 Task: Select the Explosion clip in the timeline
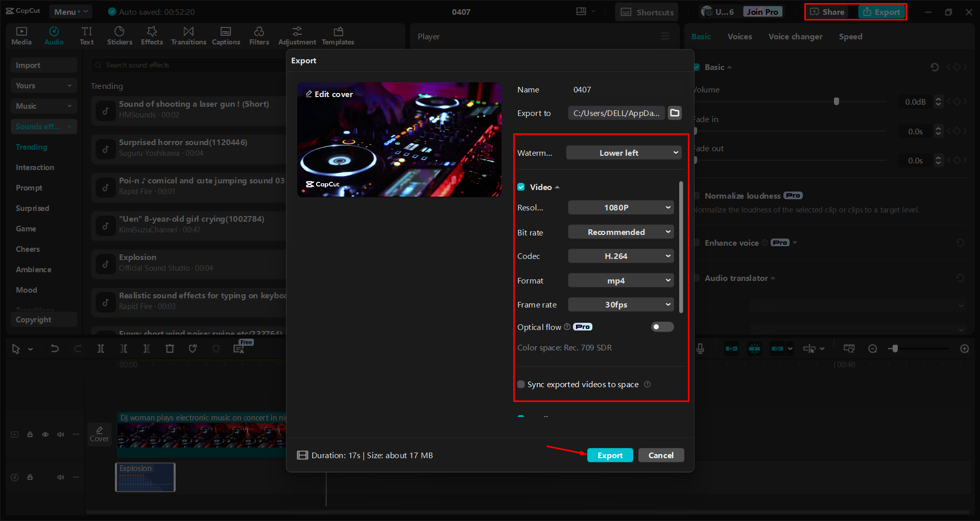pos(145,477)
